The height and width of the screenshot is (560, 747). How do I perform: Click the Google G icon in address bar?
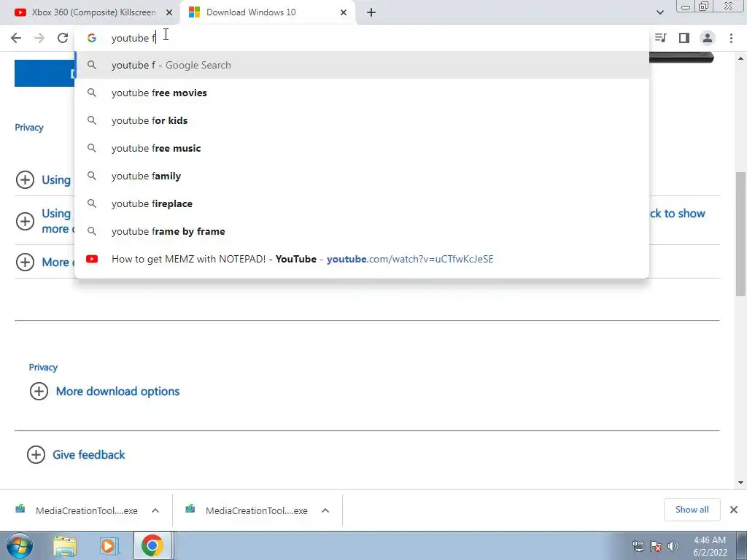coord(92,38)
